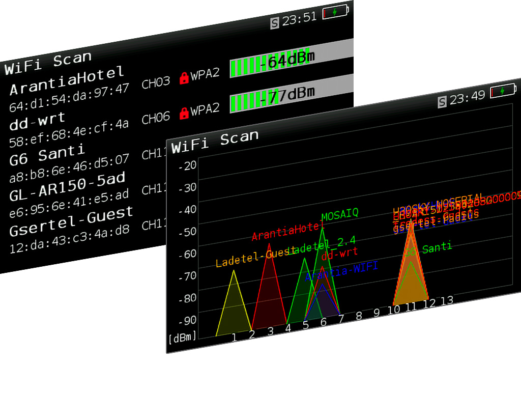Image resolution: width=521 pixels, height=420 pixels.
Task: Click CH03 channel label for ArantiaHotel
Action: pyautogui.click(x=156, y=82)
